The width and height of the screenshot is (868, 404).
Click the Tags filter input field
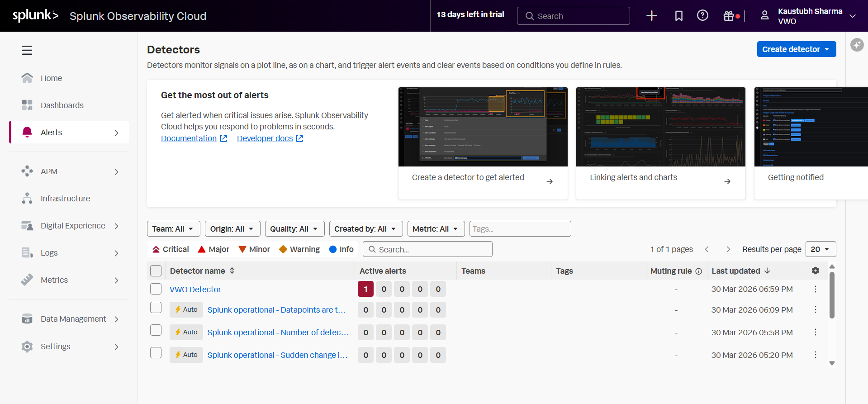[x=520, y=229]
